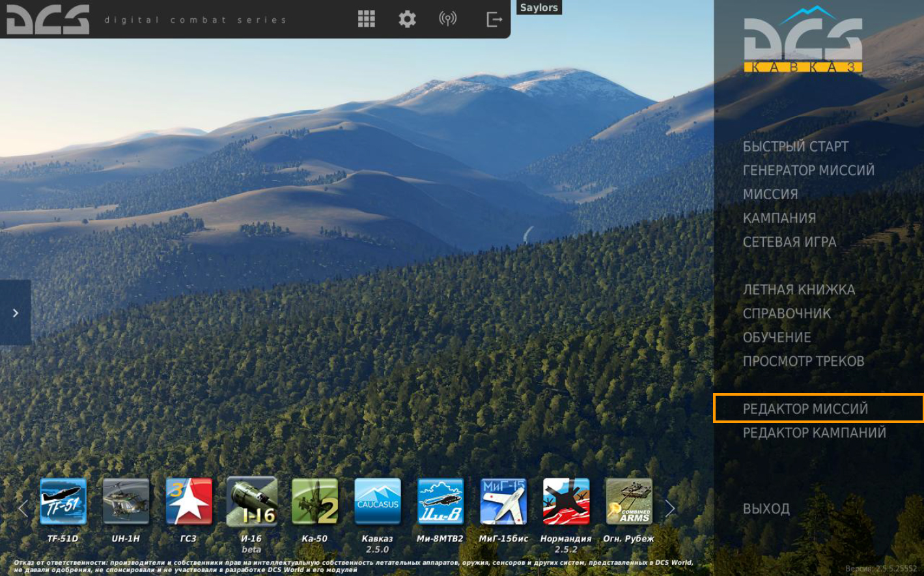Choose the Огн. Рубеж Combined Arms icon
This screenshot has height=576, width=924.
[x=628, y=501]
